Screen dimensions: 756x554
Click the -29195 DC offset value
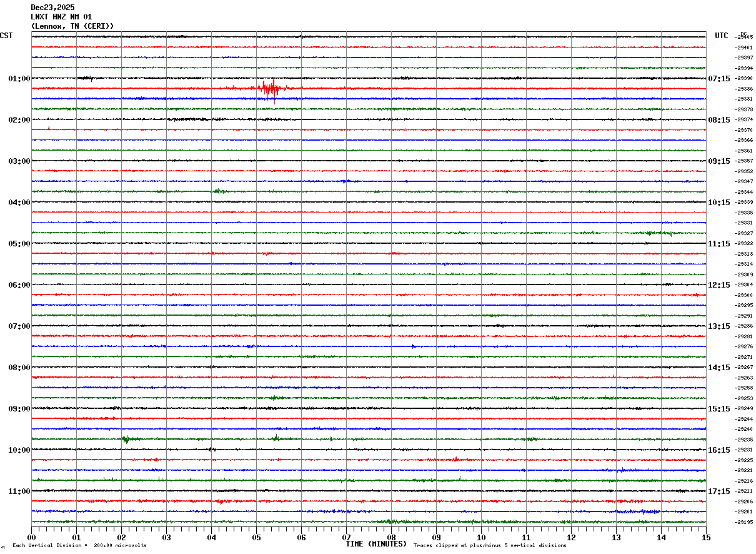pyautogui.click(x=744, y=522)
